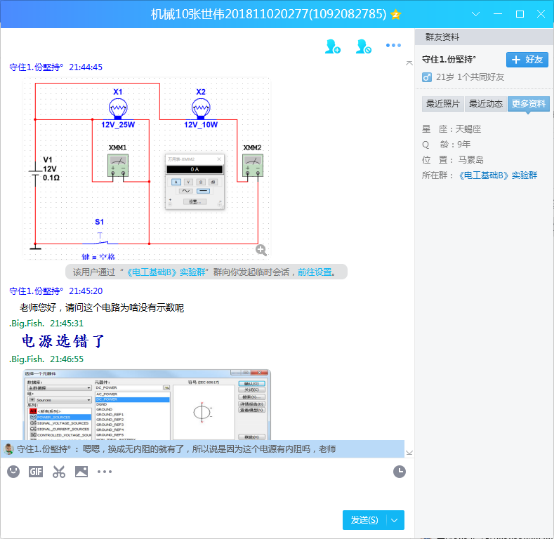
Task: Expand the send button dropdown arrow
Action: (395, 520)
